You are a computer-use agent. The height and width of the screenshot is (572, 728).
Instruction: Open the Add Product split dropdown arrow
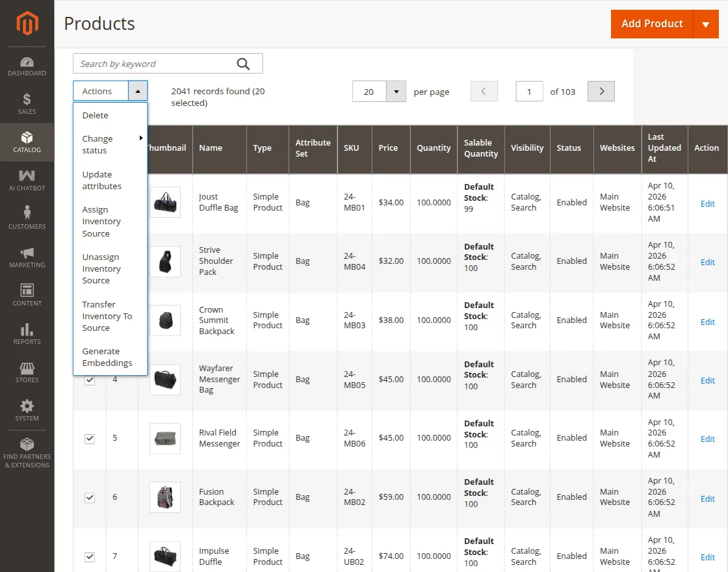click(707, 24)
